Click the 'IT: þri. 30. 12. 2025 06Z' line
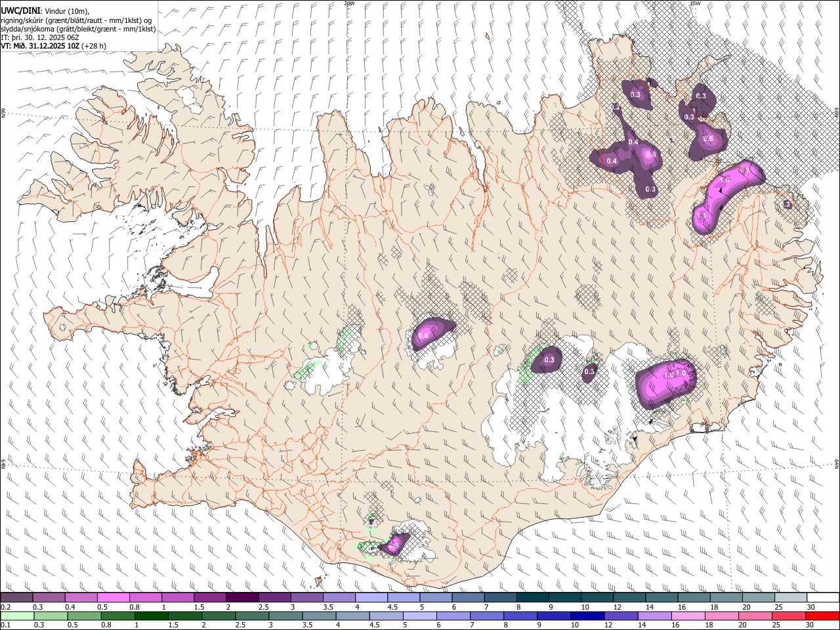 tap(40, 37)
